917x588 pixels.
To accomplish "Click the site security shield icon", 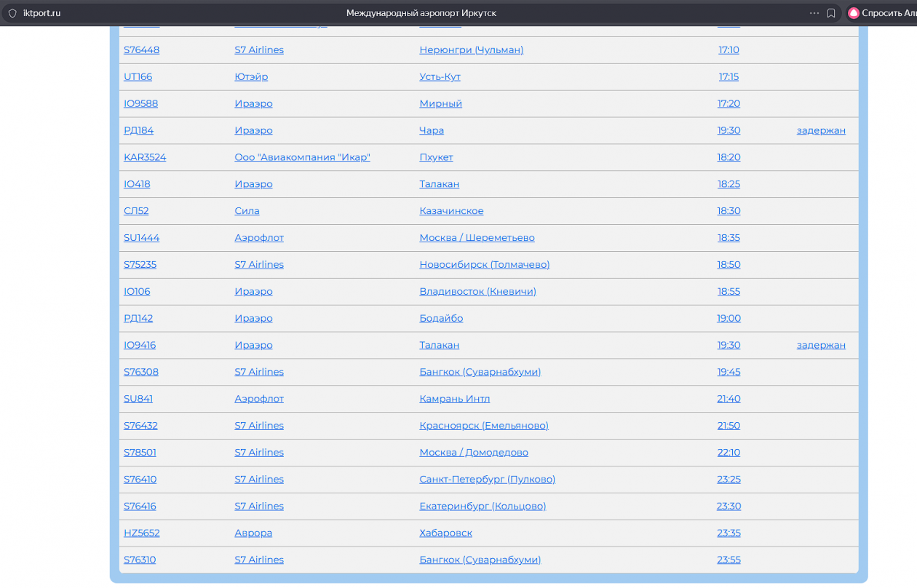I will (x=12, y=13).
